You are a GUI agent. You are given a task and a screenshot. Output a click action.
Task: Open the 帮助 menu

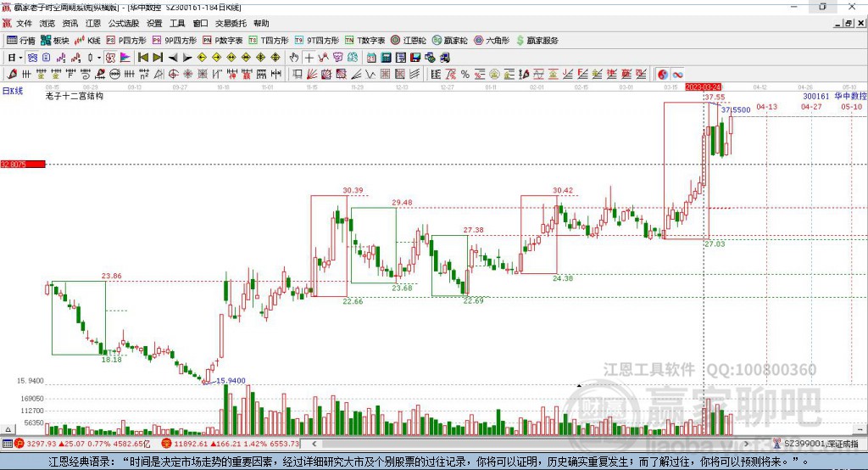(x=261, y=23)
